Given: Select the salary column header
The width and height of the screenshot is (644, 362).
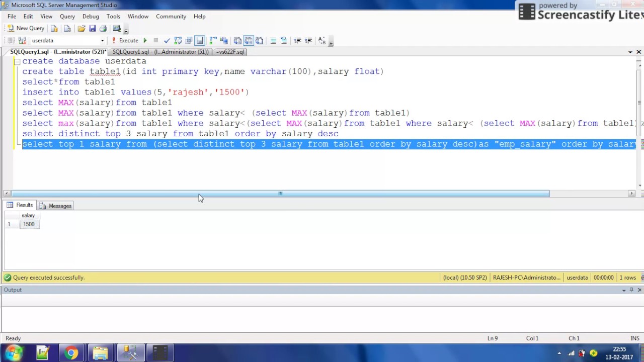Looking at the screenshot, I should 28,216.
